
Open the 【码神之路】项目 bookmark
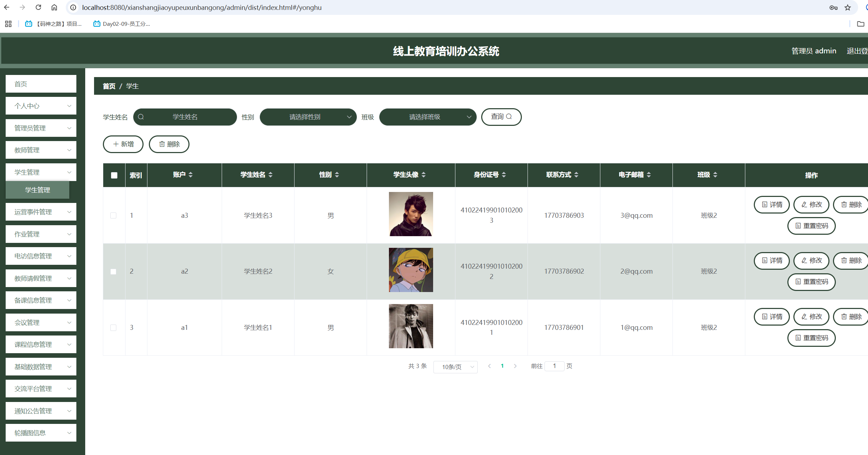[53, 24]
